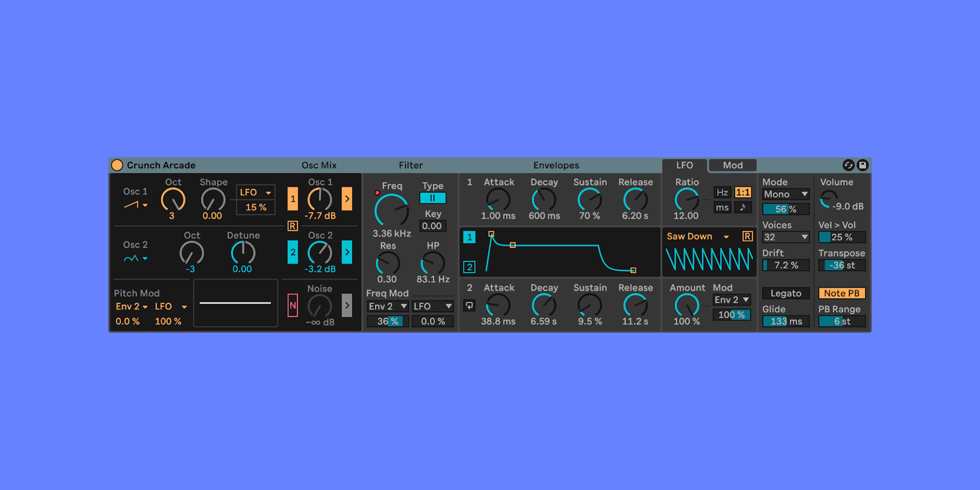Select Hz LFO rate mode
Image resolution: width=980 pixels, height=490 pixels.
point(722,193)
